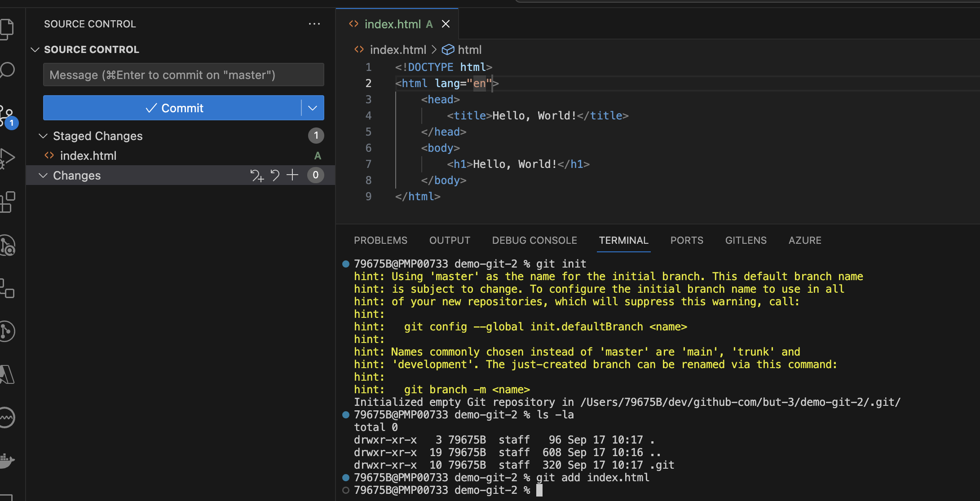
Task: Click the closing body tag on line 8
Action: (x=444, y=180)
